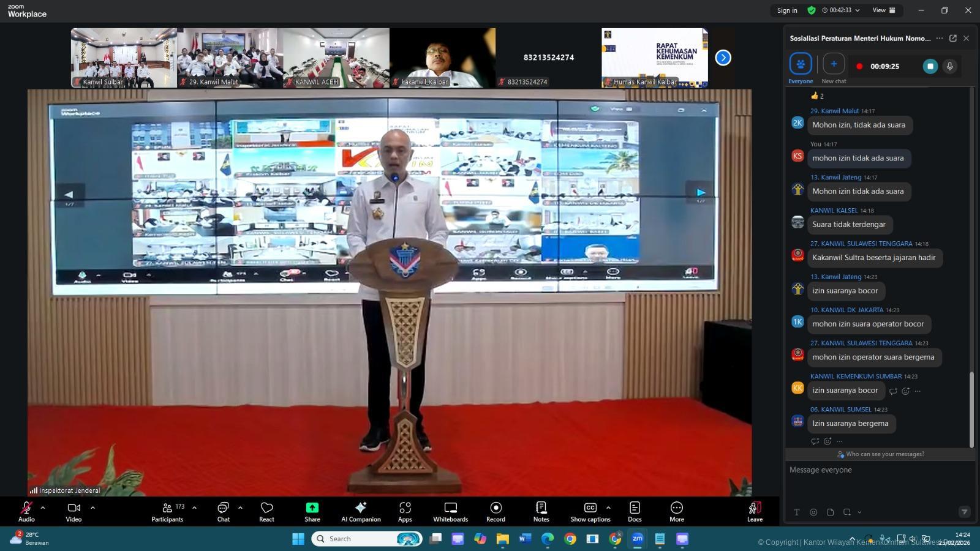Click the React heart icon
The image size is (980, 551).
point(266,511)
